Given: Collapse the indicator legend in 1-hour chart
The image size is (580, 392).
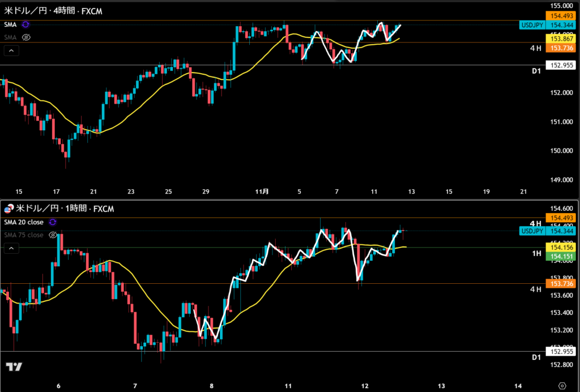Looking at the screenshot, I should pyautogui.click(x=11, y=248).
